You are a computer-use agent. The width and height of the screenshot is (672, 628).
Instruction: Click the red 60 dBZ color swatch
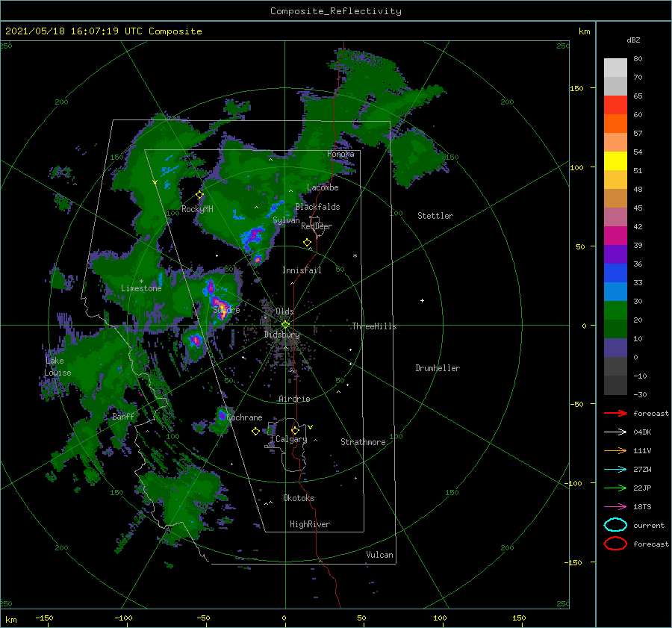(x=615, y=105)
